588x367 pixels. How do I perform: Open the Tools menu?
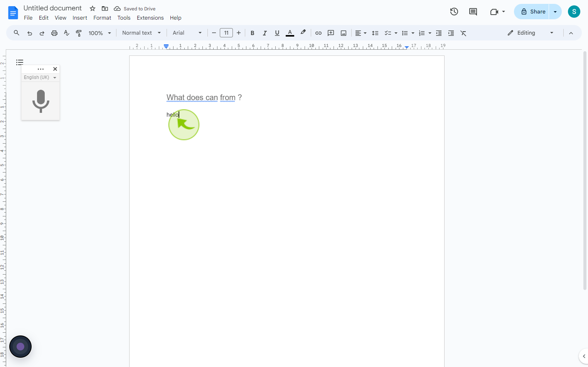tap(124, 18)
